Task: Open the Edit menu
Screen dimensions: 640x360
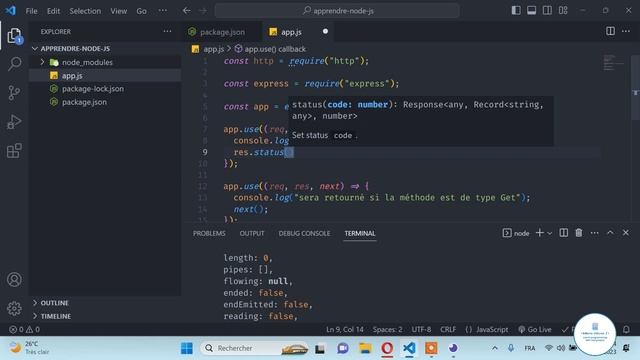Action: [53, 11]
